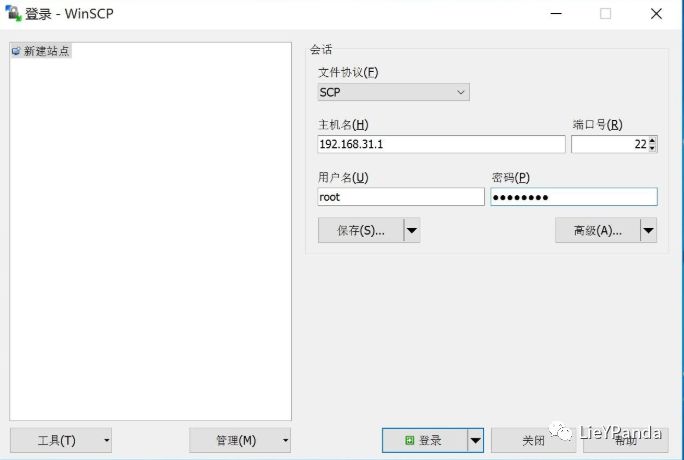Decrease the port number with down arrow

click(652, 148)
